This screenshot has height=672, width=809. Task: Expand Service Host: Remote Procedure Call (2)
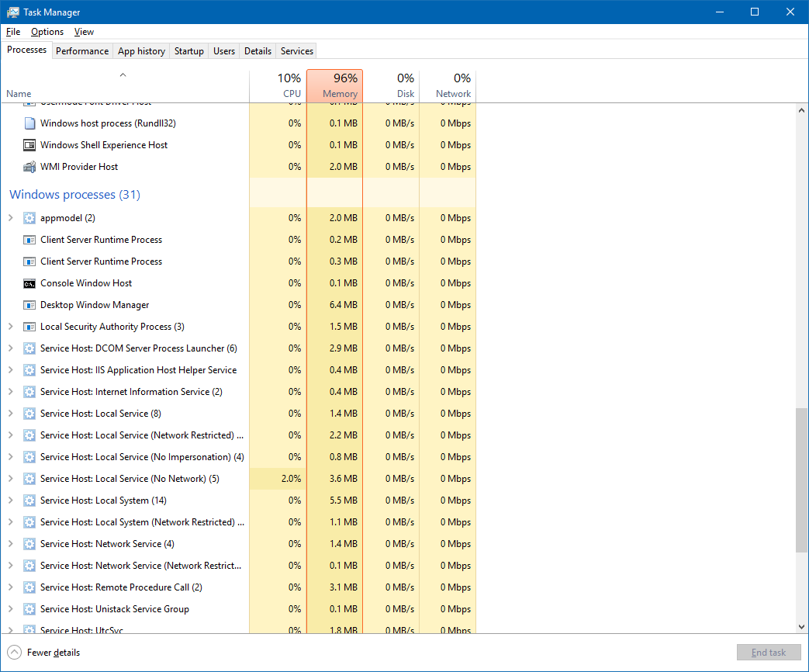pos(10,587)
